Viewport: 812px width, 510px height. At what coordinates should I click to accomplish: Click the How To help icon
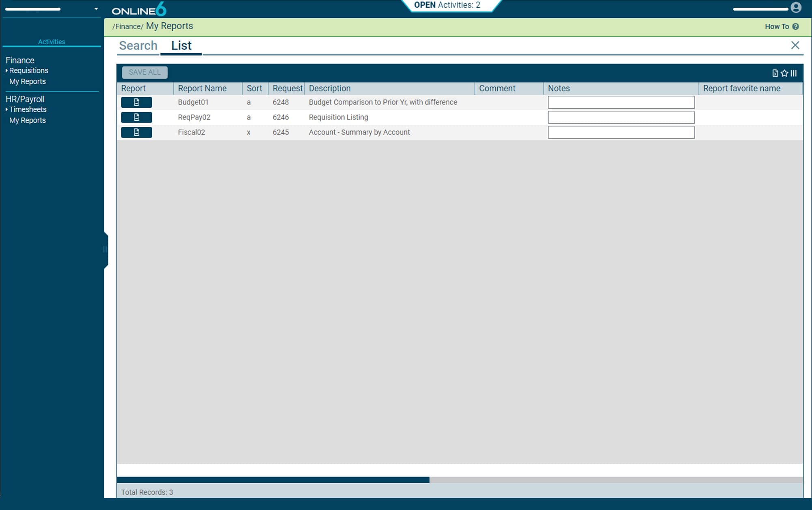click(x=797, y=26)
